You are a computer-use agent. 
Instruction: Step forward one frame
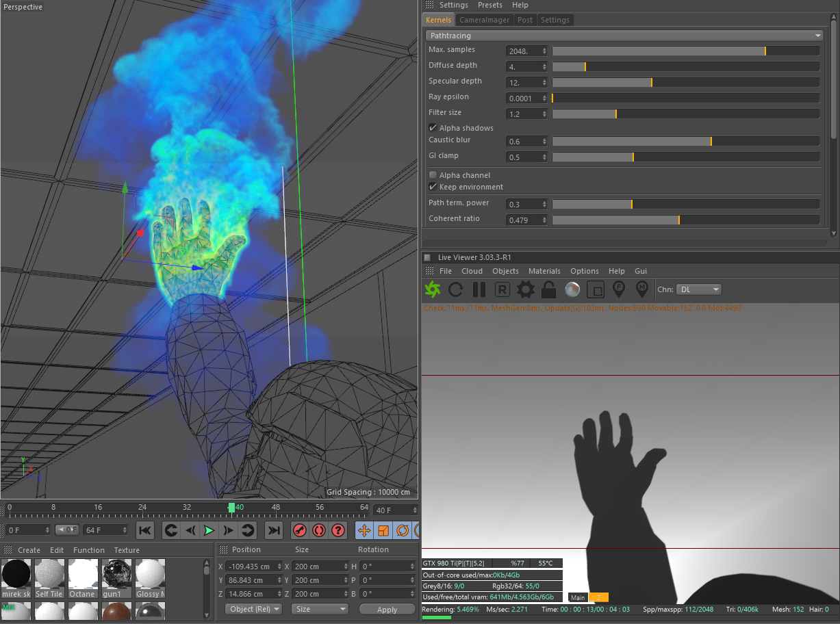point(229,530)
